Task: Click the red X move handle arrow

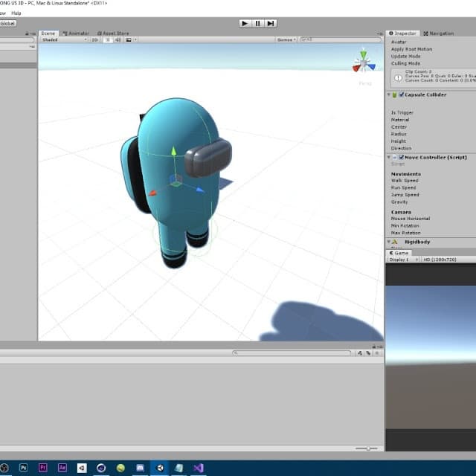Action: (152, 193)
